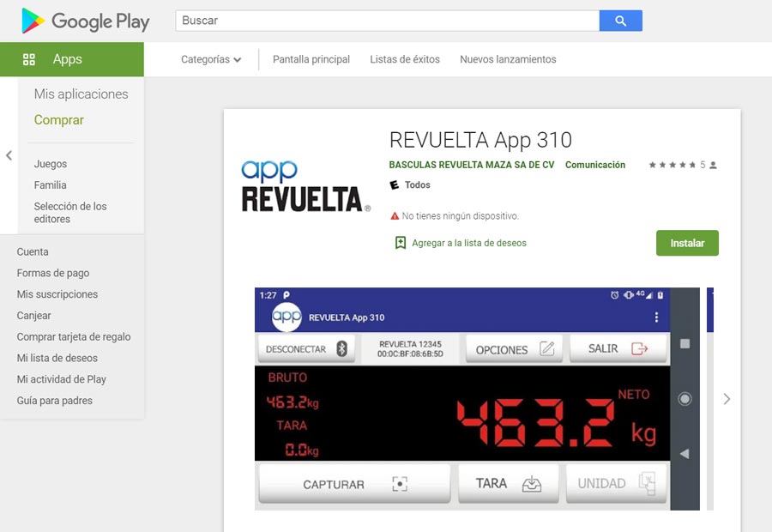
Task: Click the red NETO label
Action: [x=634, y=394]
